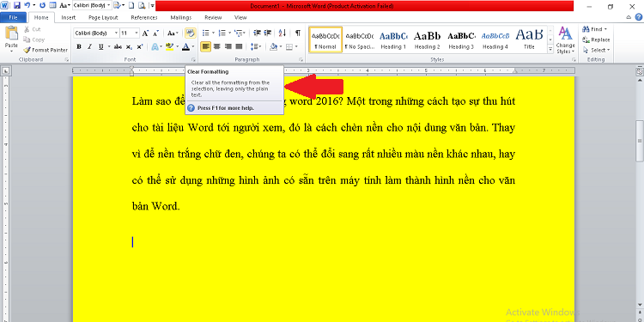Toggle Superscript formatting
The image size is (644, 322).
(140, 47)
